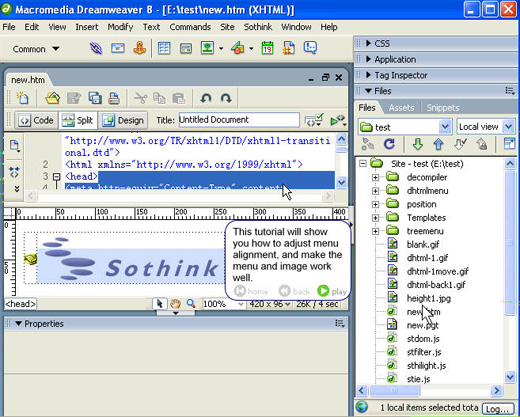520x417 pixels.
Task: Refresh the Files panel
Action: [389, 144]
